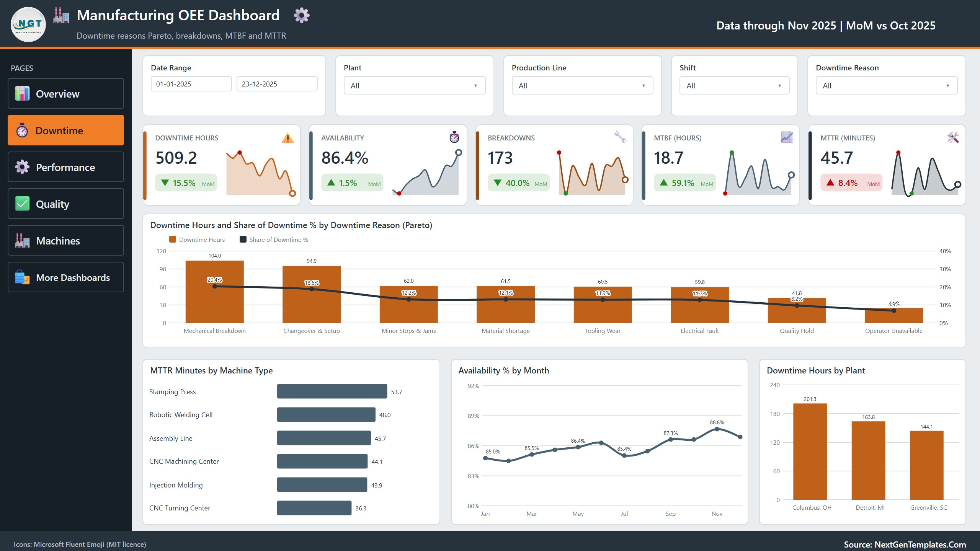Open the Plant dropdown
Screen dimensions: 980x551
point(415,86)
